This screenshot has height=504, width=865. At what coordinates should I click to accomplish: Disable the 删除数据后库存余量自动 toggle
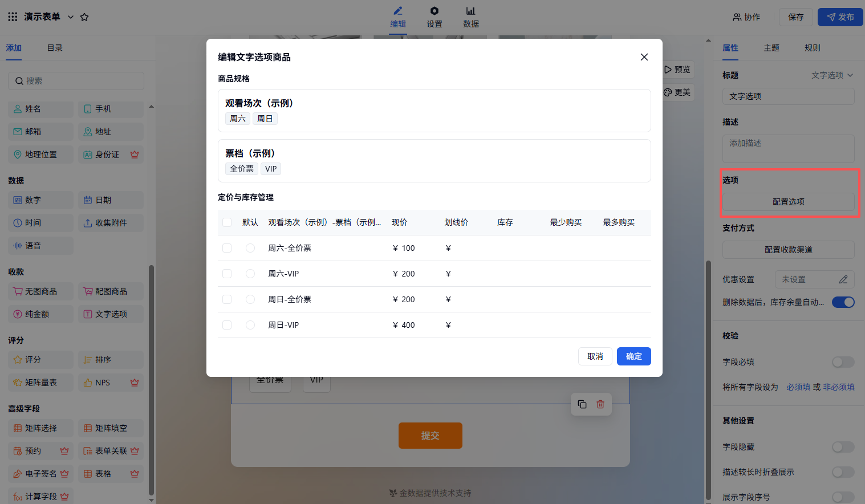click(843, 302)
